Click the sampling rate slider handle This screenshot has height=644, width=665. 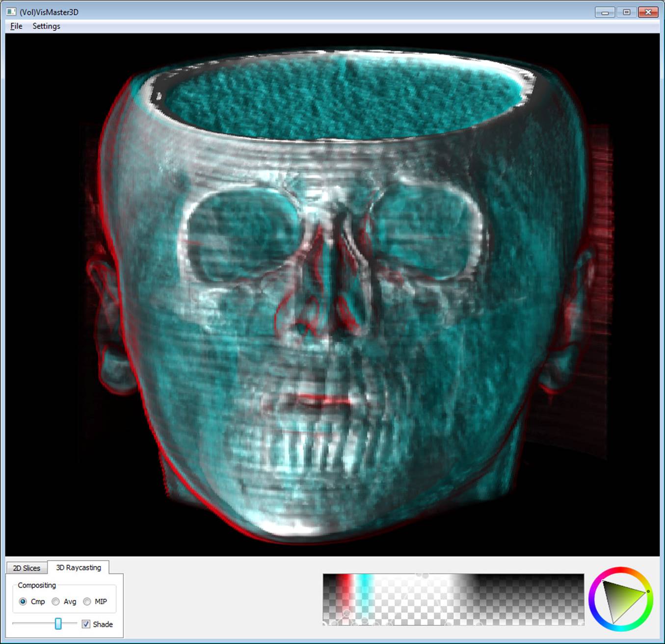coord(58,623)
